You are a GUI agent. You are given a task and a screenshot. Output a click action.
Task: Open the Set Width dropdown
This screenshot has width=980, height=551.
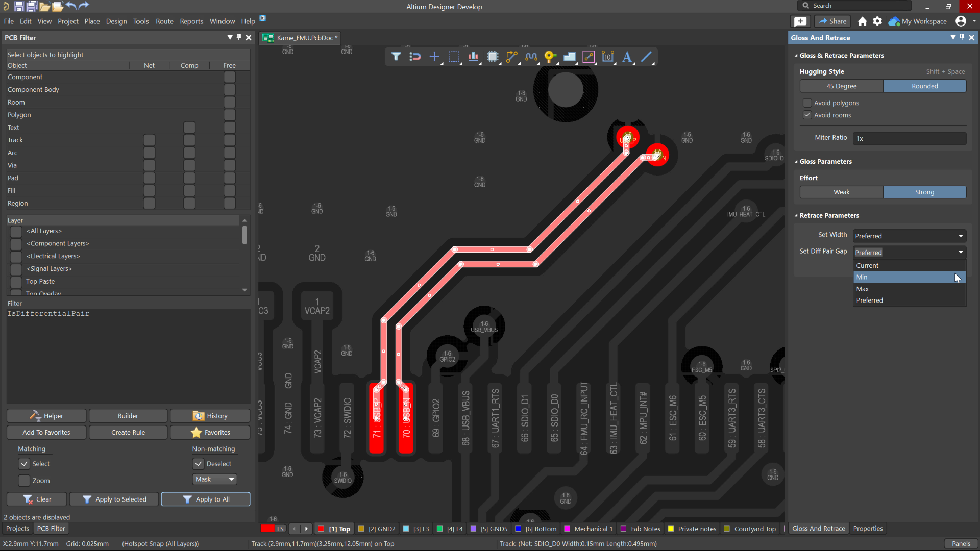pos(909,236)
